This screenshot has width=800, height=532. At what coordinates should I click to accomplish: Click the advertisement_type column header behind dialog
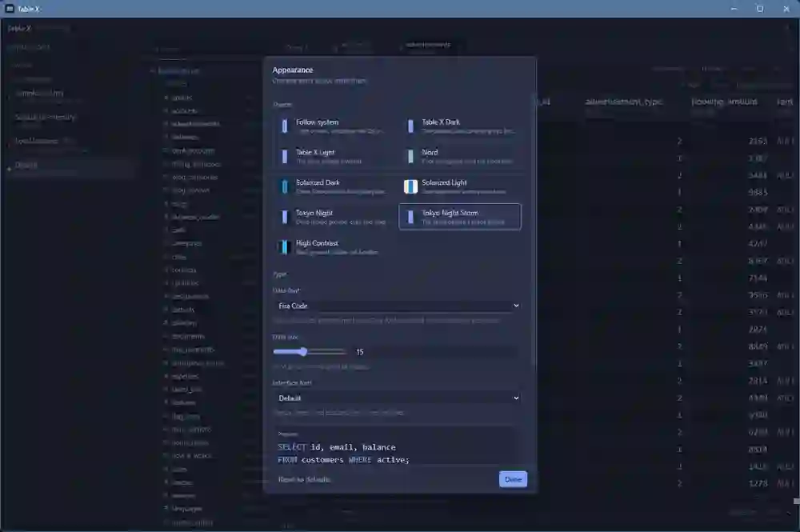[x=623, y=102]
